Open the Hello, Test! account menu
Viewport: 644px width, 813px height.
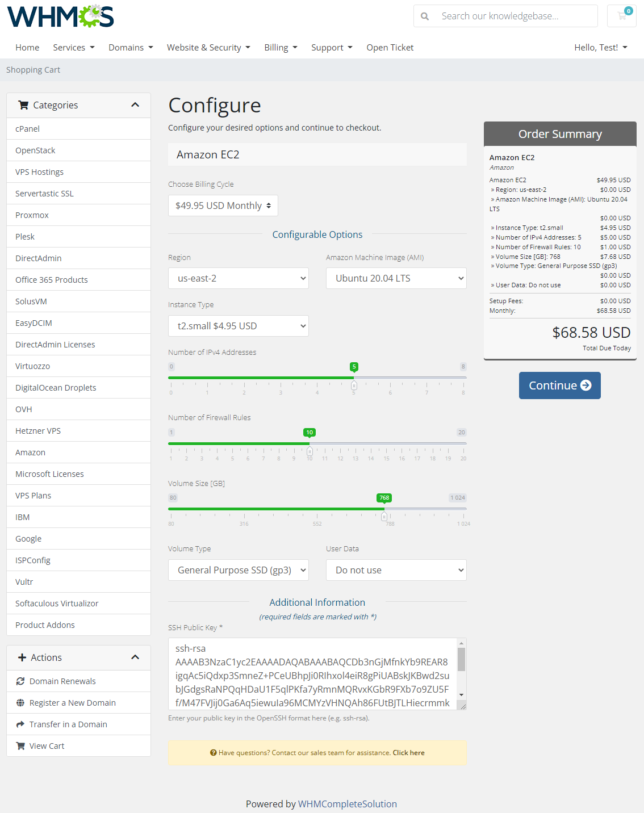(601, 47)
